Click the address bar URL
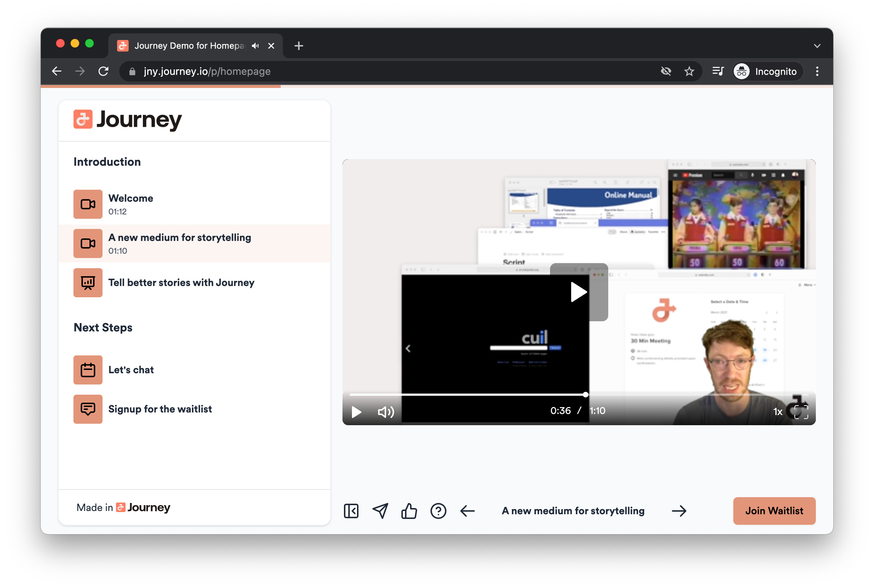The image size is (874, 588). click(x=207, y=71)
